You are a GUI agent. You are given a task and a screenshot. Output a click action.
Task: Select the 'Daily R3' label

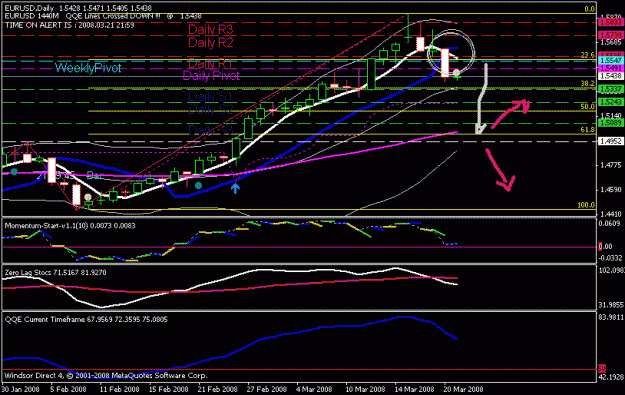pyautogui.click(x=210, y=29)
